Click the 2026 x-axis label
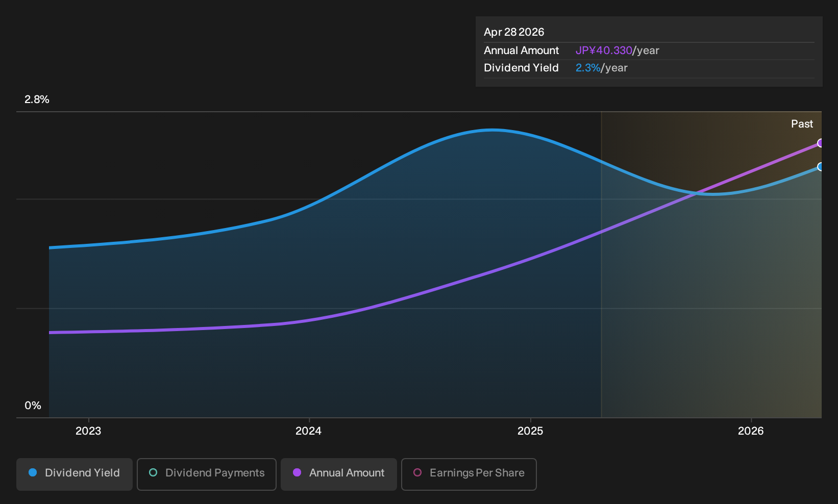The height and width of the screenshot is (504, 838). [x=751, y=431]
